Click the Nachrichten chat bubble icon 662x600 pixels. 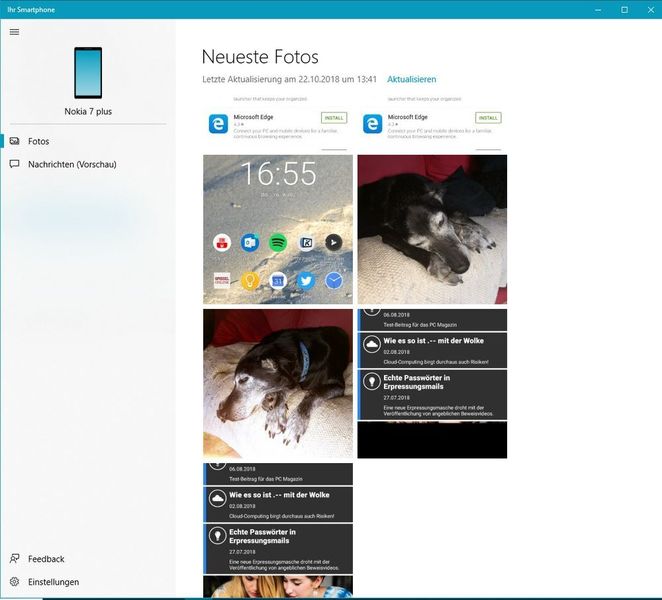pyautogui.click(x=14, y=164)
